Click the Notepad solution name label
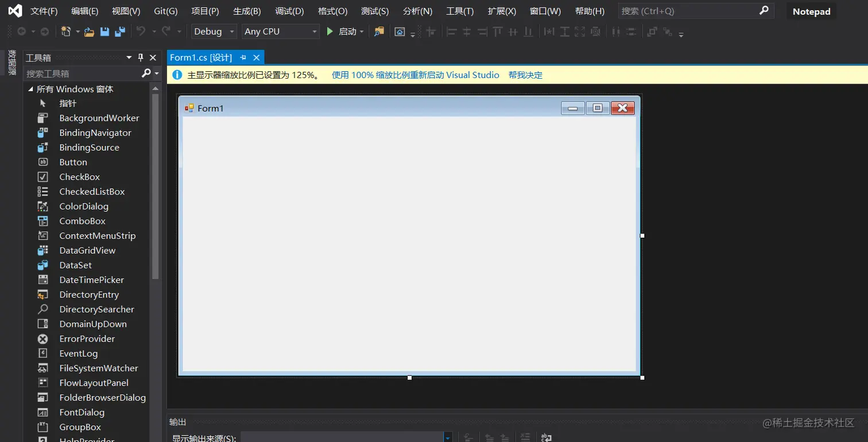 (811, 11)
